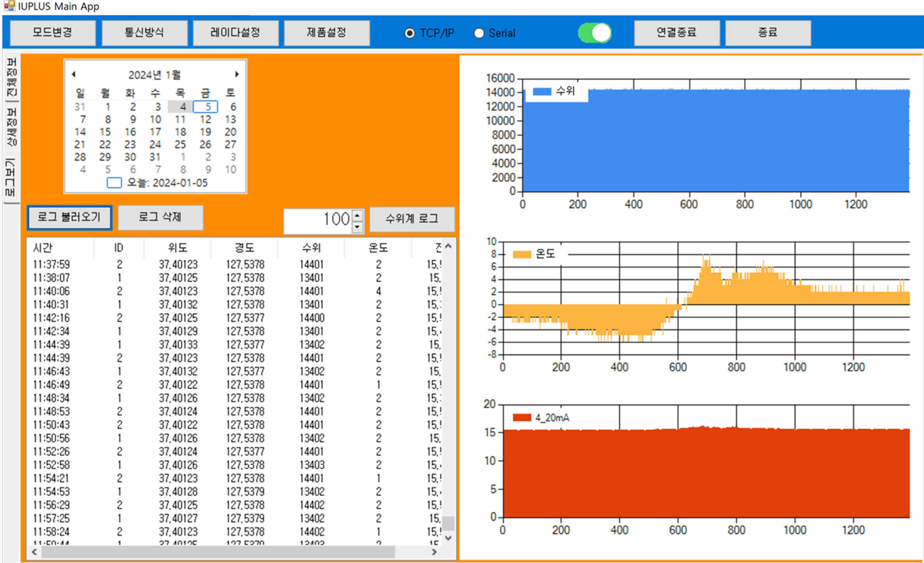Click the 로그 불러오기 button
The height and width of the screenshot is (563, 924).
tap(69, 217)
